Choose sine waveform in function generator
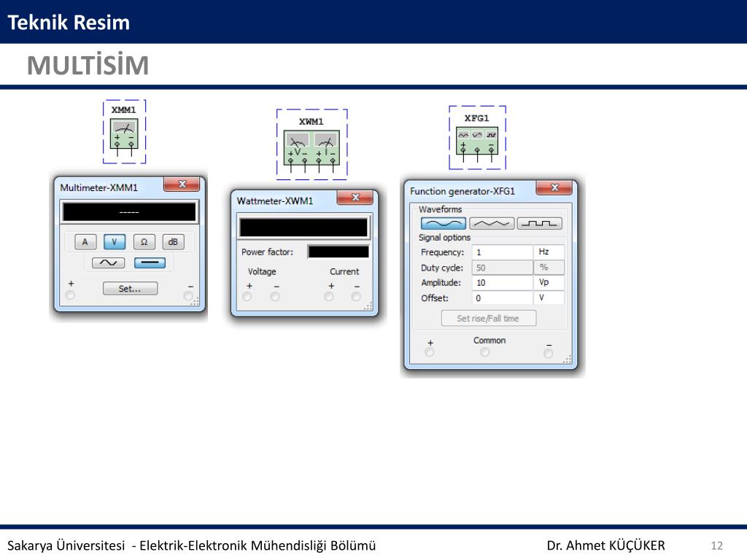Image resolution: width=747 pixels, height=560 pixels. 443,223
